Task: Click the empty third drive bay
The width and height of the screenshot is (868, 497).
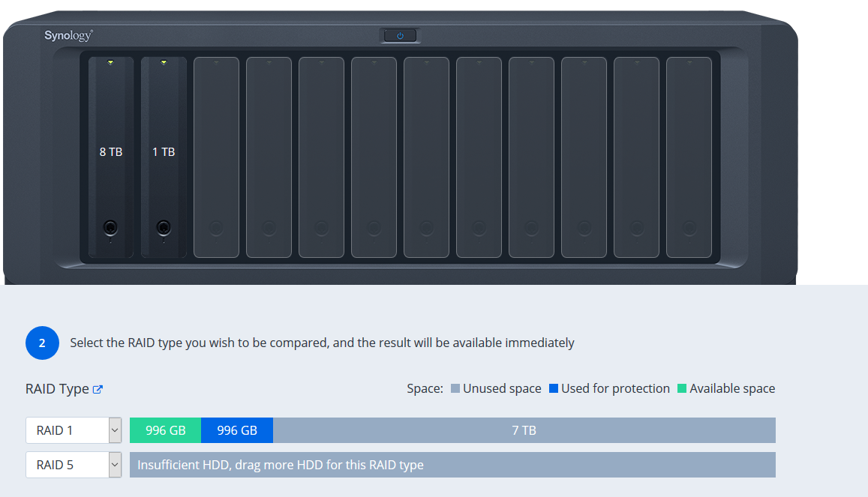Action: pos(216,157)
